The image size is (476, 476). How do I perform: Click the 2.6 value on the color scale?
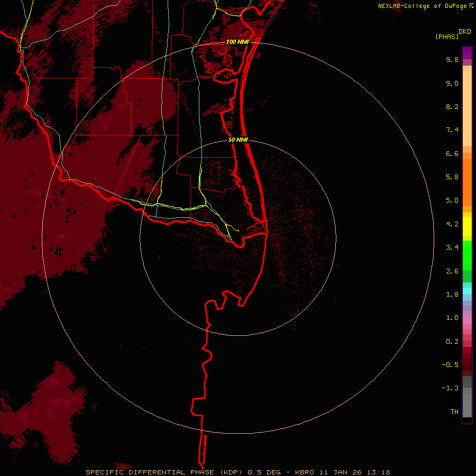click(x=452, y=271)
